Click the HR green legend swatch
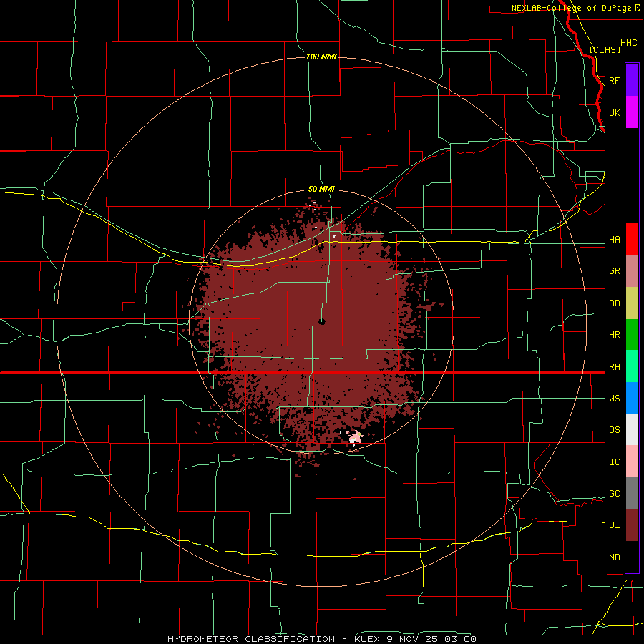Viewport: 644px width, 644px height. coord(632,335)
